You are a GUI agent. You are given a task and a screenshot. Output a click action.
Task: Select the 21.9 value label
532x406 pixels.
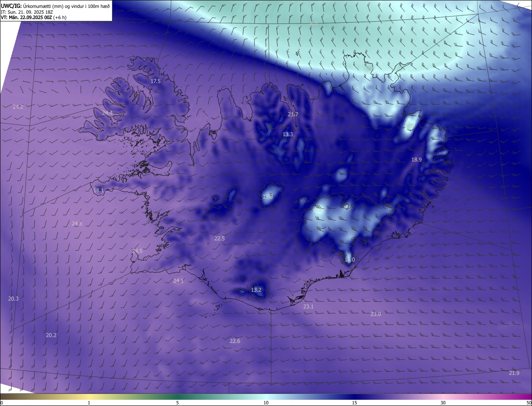point(514,373)
